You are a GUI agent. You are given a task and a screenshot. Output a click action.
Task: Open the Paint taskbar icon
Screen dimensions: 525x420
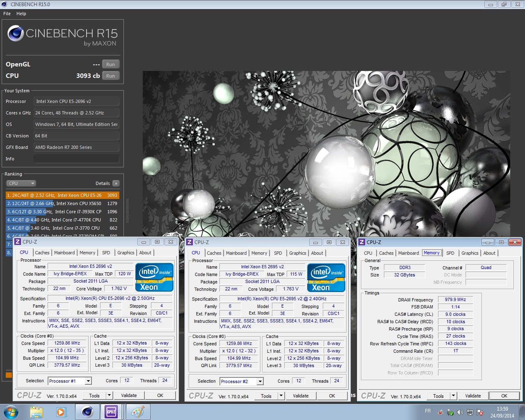click(x=138, y=412)
